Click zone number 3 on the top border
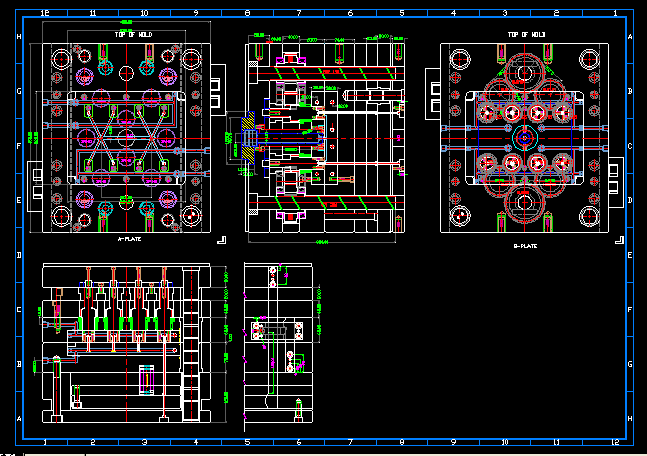Viewport: 647px width, 456px height. (x=505, y=13)
